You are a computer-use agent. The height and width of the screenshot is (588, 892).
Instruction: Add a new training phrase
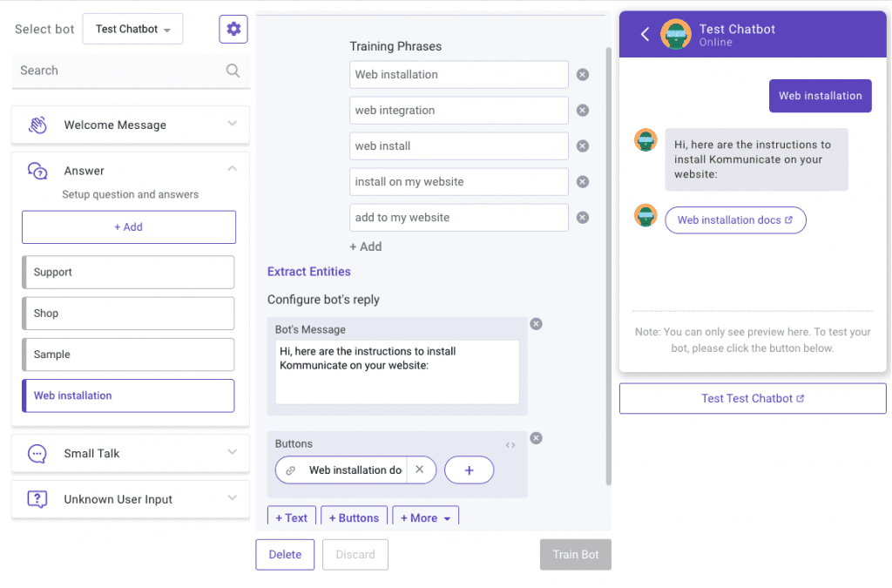click(x=365, y=247)
